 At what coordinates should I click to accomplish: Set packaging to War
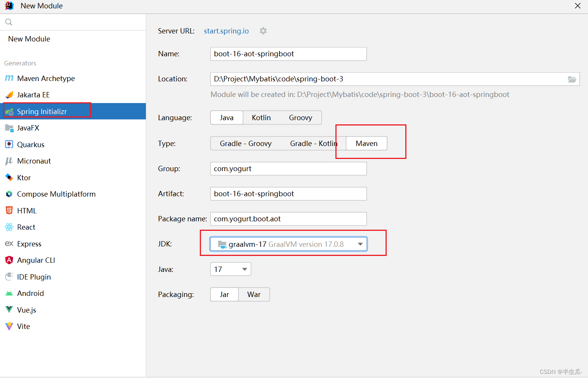[x=254, y=294]
